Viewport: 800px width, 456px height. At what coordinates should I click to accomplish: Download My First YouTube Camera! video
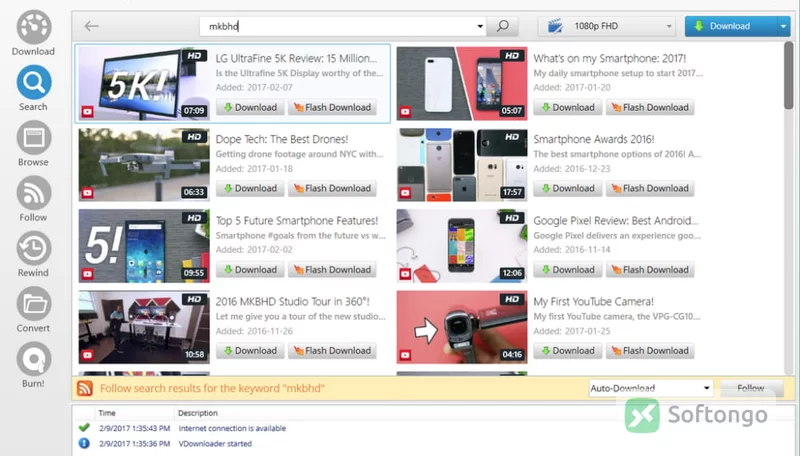[568, 350]
